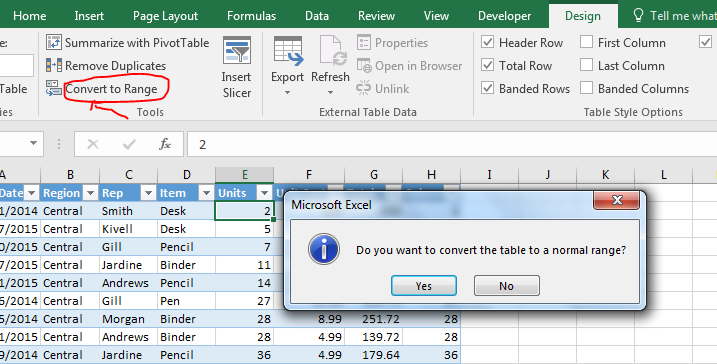Click cell with value 139.72

(x=374, y=337)
